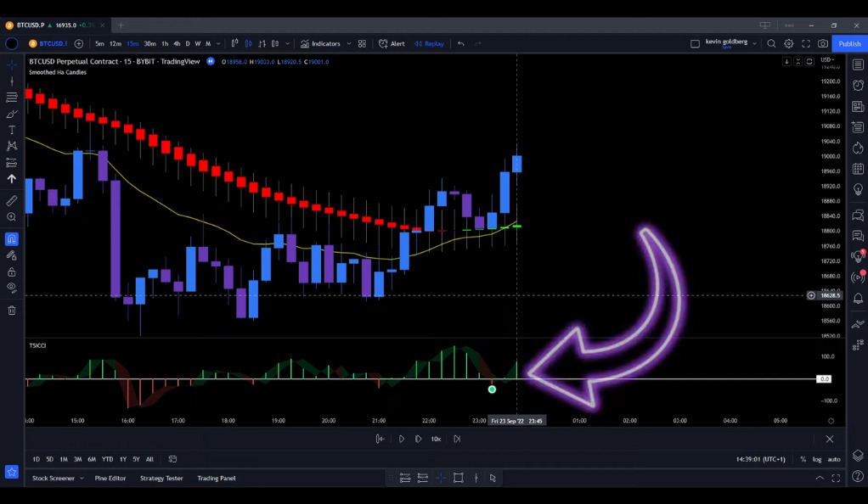Open the timezone 14:39:01 (UTC+1) menu
This screenshot has height=504, width=868.
761,459
